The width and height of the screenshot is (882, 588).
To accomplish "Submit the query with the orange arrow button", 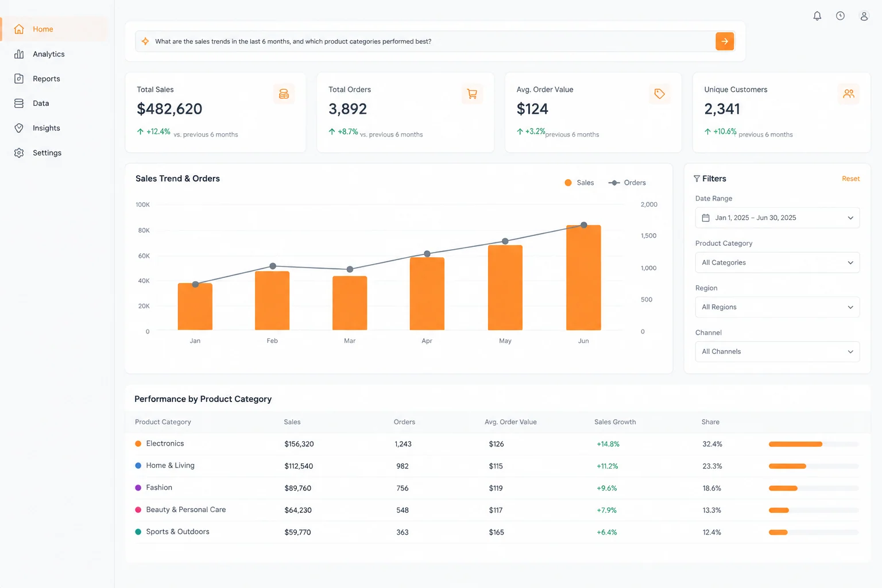I will 725,41.
